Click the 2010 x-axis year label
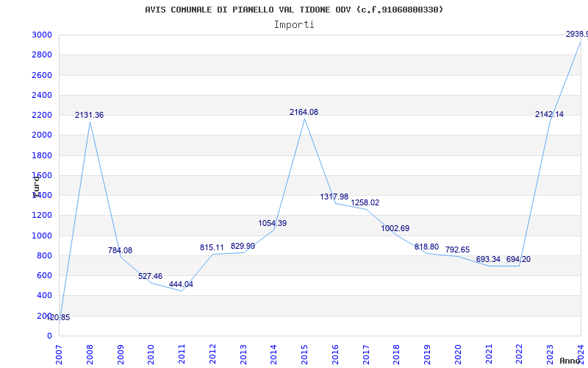Image resolution: width=588 pixels, height=368 pixels. click(x=151, y=354)
